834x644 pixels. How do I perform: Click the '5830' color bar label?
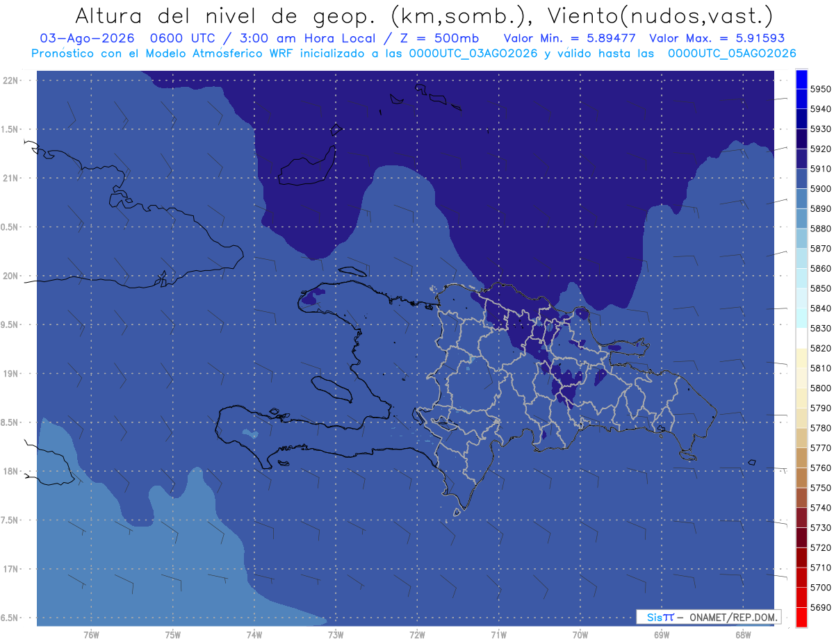(820, 329)
